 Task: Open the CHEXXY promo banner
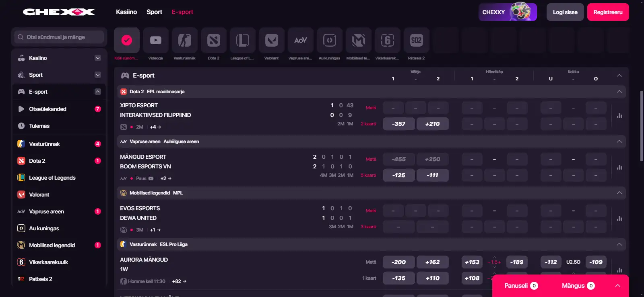(508, 12)
